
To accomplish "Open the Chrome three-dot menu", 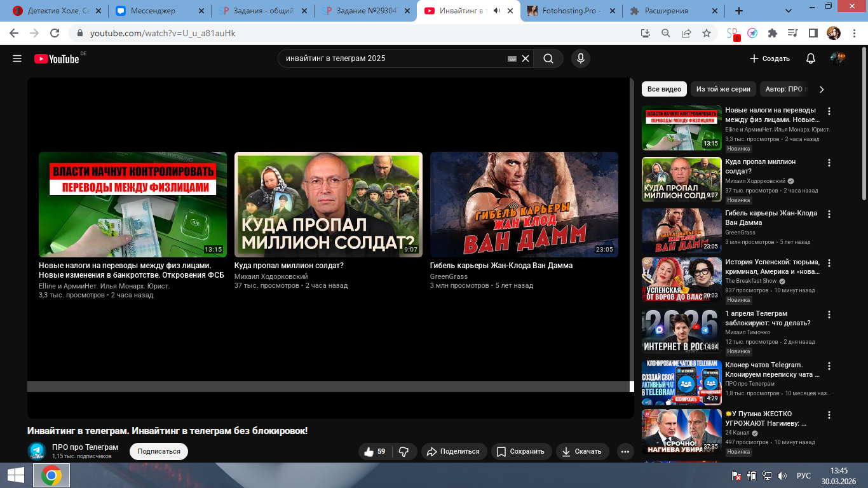I will (x=853, y=33).
